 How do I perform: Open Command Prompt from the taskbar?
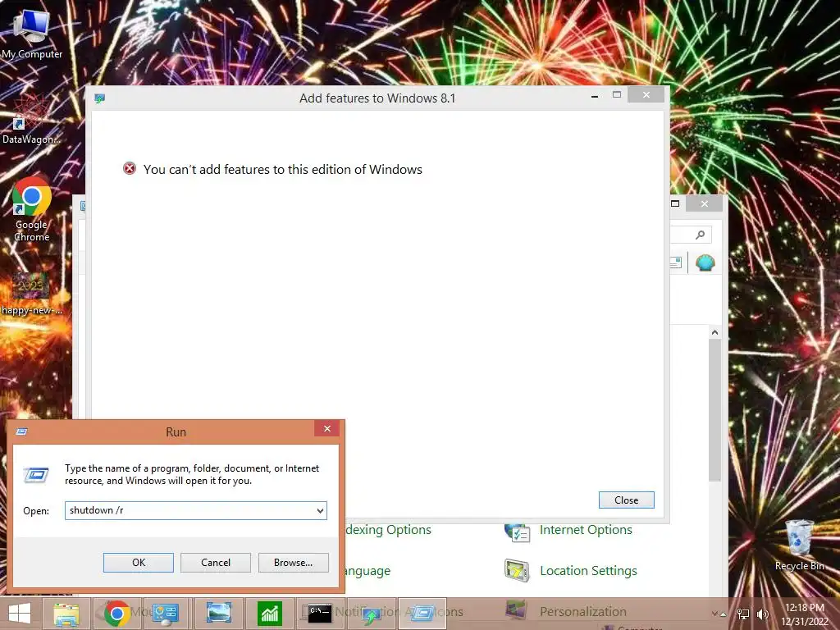pos(320,614)
